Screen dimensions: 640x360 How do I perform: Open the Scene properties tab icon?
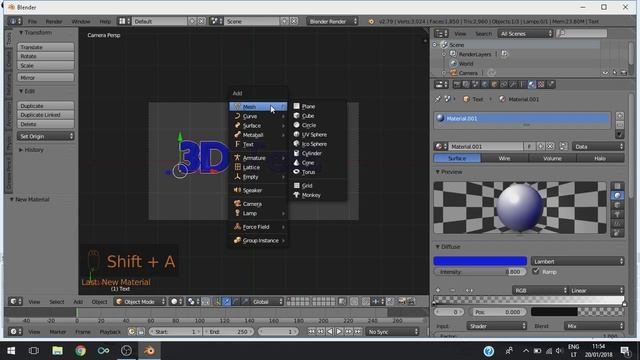476,84
